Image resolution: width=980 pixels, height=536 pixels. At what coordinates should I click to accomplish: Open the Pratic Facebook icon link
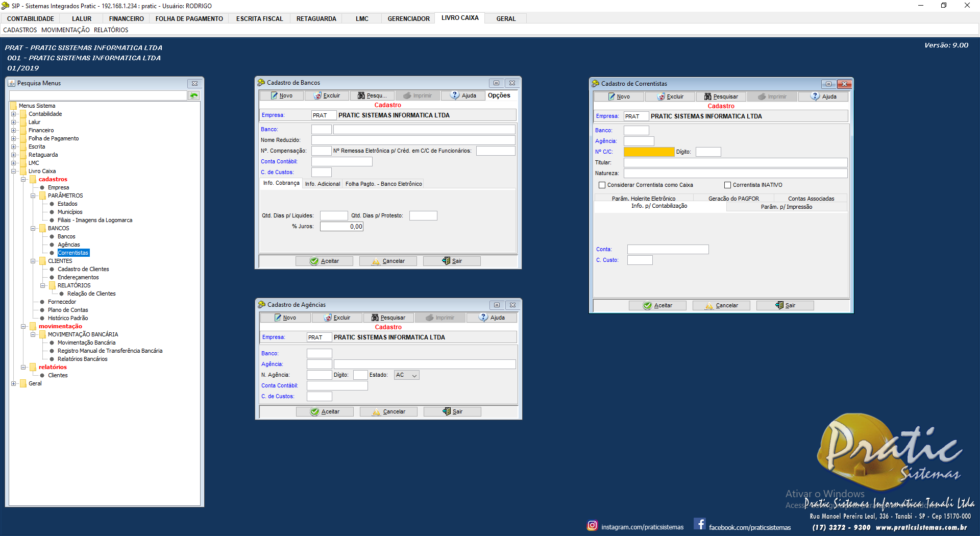pyautogui.click(x=700, y=524)
